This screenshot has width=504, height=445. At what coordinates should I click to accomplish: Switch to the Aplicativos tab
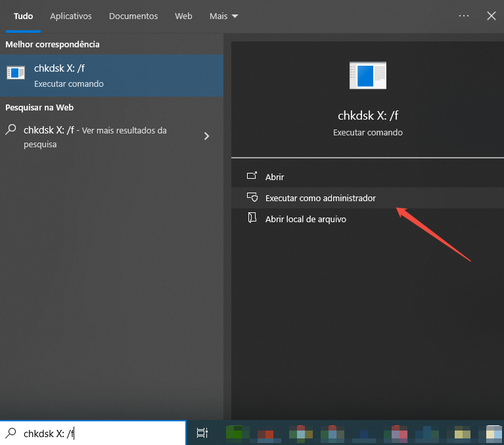[71, 16]
